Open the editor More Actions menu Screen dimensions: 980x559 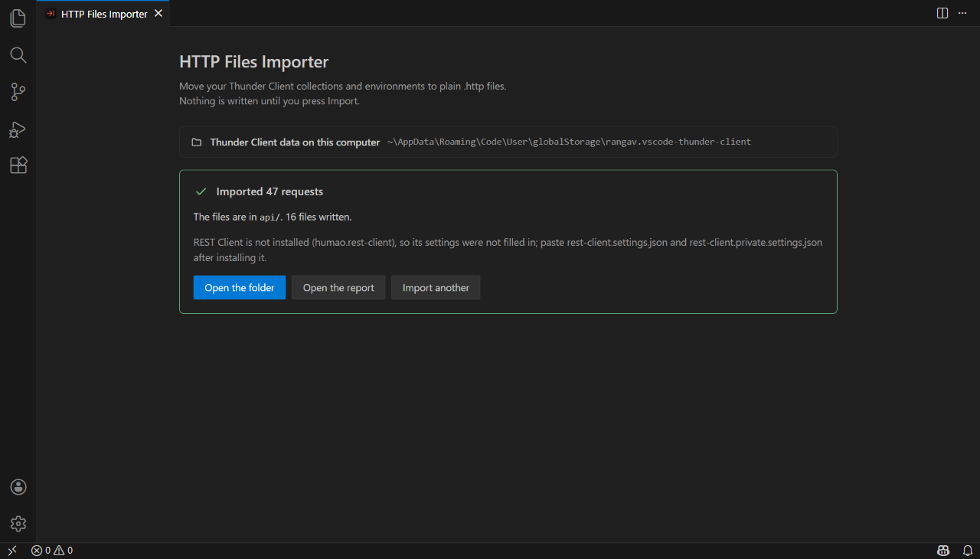[962, 13]
